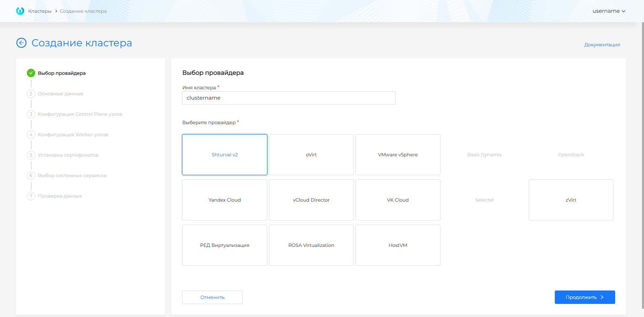
Task: Select the OpenStack provider
Action: click(571, 155)
